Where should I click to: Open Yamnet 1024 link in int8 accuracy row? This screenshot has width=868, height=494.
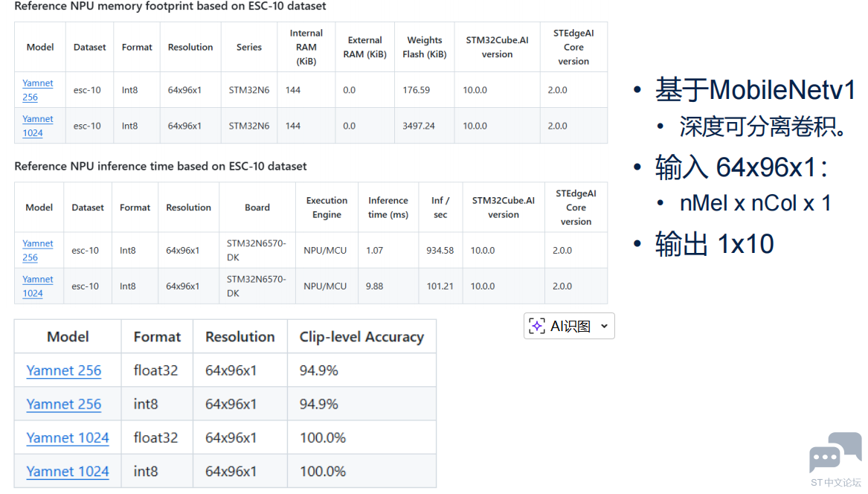click(x=68, y=472)
